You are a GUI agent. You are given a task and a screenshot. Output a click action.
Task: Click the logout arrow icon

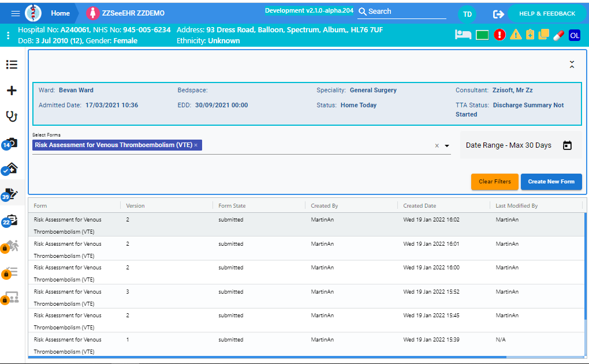(498, 14)
